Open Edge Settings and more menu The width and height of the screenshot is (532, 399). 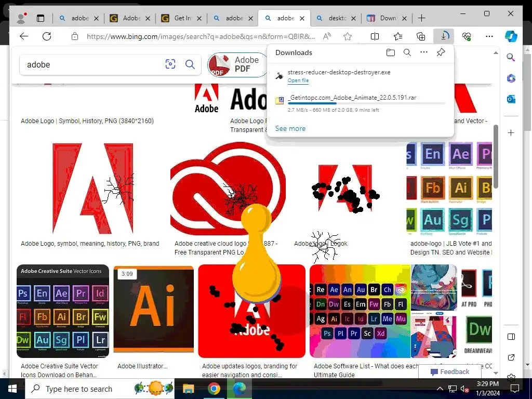489,36
